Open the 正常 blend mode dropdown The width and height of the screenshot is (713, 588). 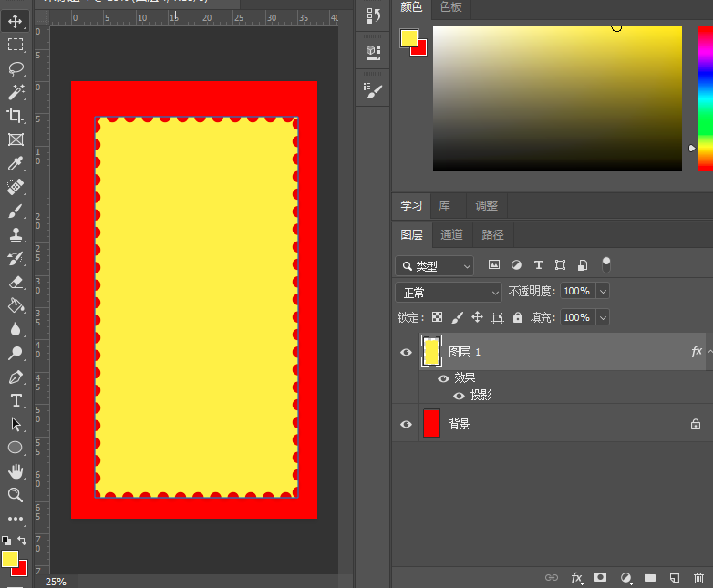(x=449, y=293)
